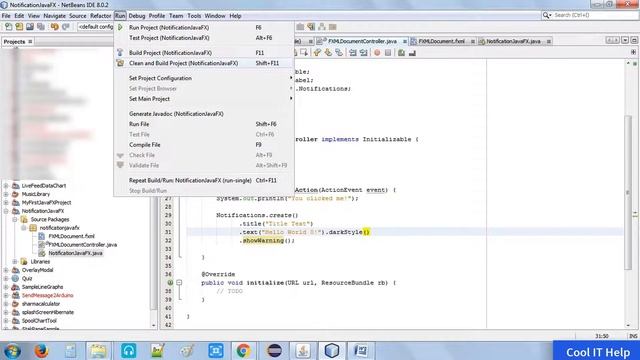Open the Refactor menu

coord(100,16)
